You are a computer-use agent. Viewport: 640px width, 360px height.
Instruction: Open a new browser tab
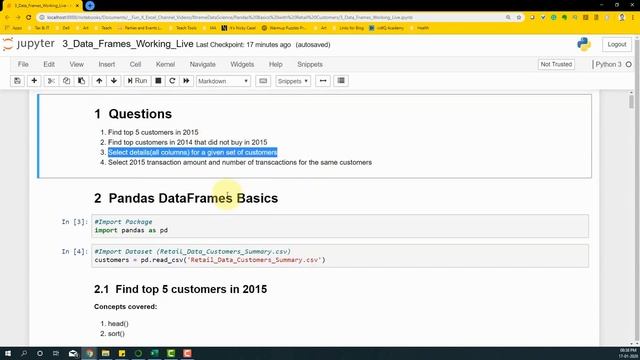(90, 5)
